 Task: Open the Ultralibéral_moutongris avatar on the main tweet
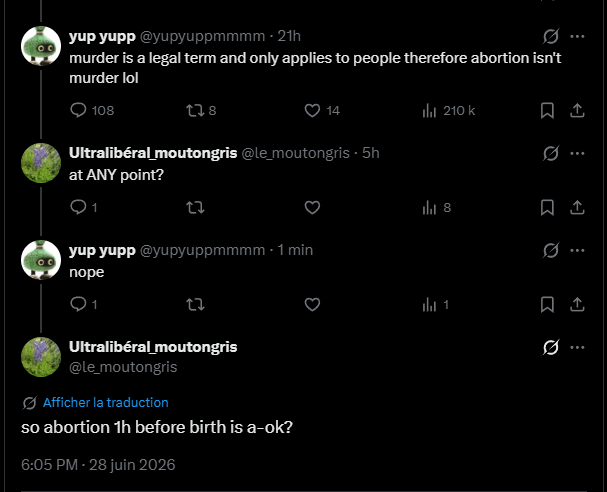click(x=41, y=357)
